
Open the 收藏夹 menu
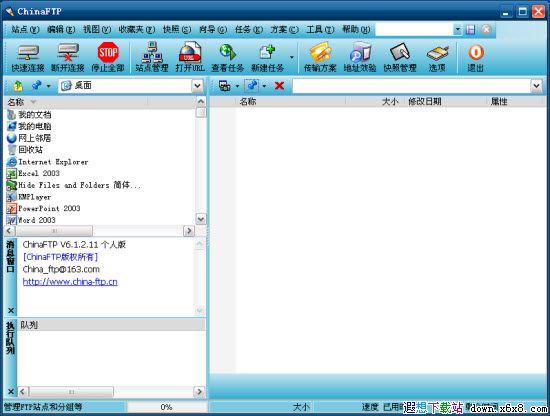[136, 29]
